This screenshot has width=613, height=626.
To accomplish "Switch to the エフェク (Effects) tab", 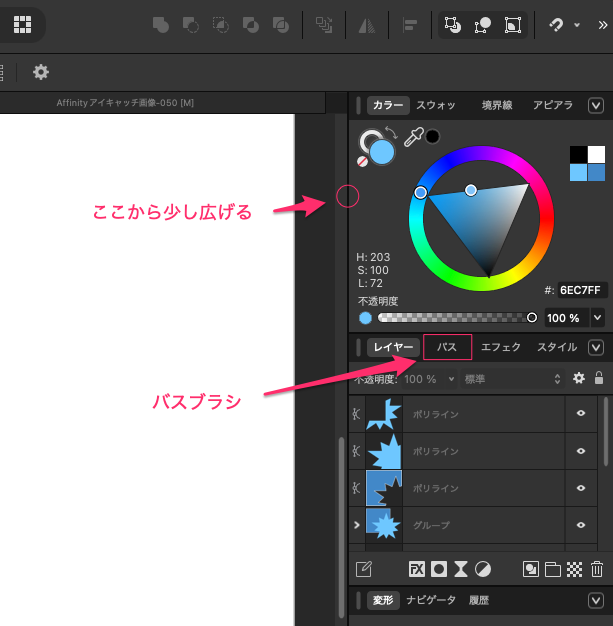I will point(501,348).
